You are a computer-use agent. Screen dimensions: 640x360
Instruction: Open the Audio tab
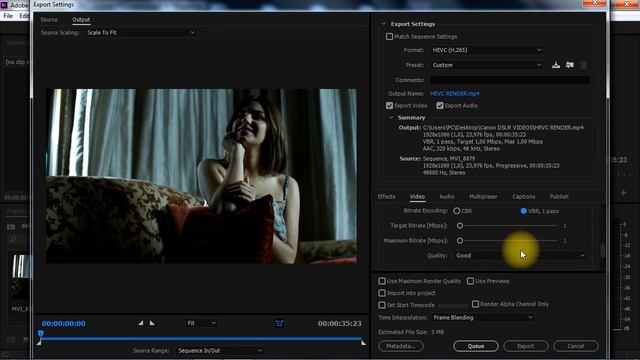(447, 197)
